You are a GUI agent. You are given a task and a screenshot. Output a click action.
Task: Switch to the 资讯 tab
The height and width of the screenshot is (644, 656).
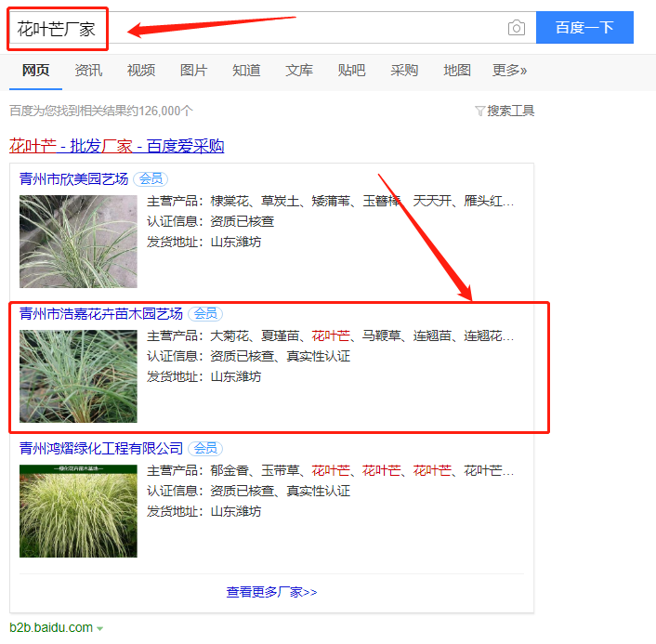point(88,71)
